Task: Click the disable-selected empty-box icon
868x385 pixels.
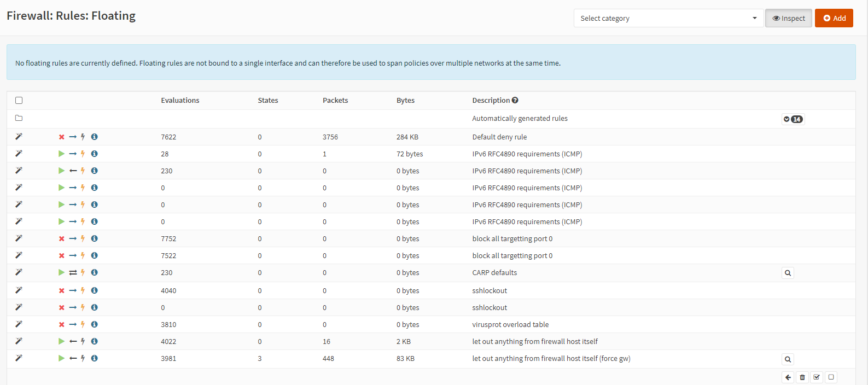Action: click(831, 377)
